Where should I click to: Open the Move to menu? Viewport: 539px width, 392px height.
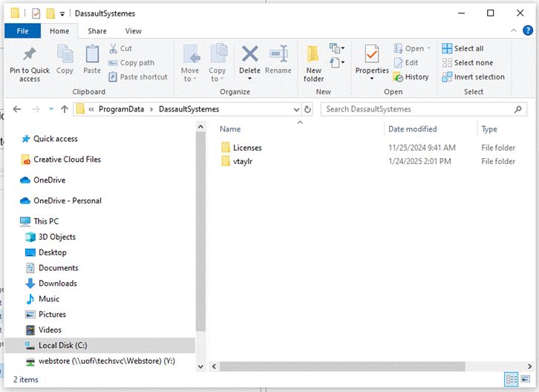[x=190, y=64]
